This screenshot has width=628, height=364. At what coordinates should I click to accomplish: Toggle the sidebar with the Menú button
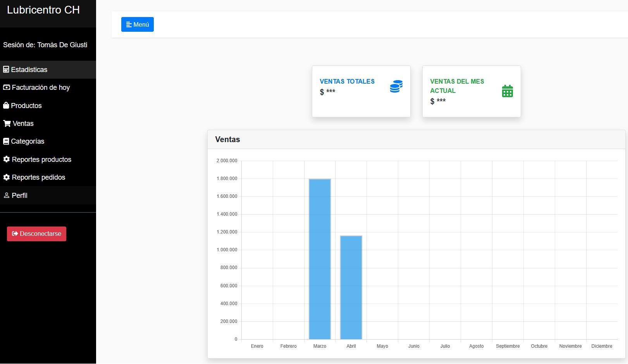[x=137, y=24]
